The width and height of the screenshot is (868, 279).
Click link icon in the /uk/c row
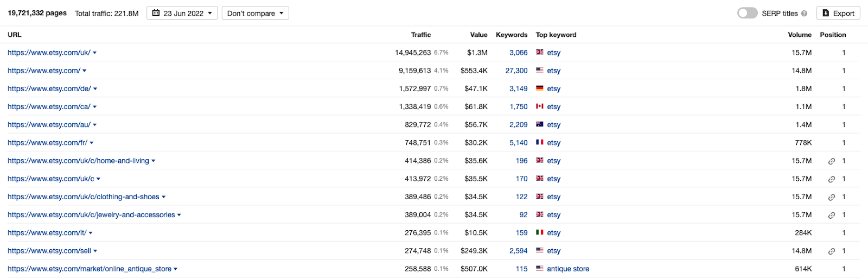click(x=831, y=179)
